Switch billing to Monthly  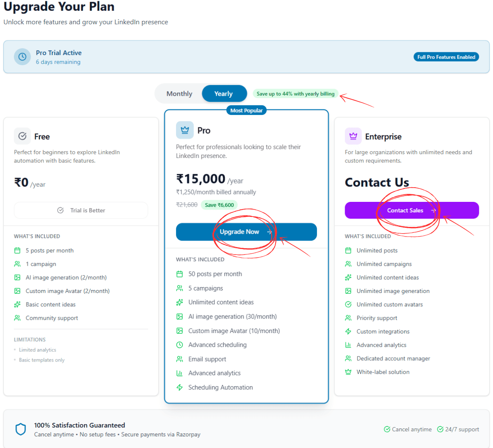click(x=179, y=93)
